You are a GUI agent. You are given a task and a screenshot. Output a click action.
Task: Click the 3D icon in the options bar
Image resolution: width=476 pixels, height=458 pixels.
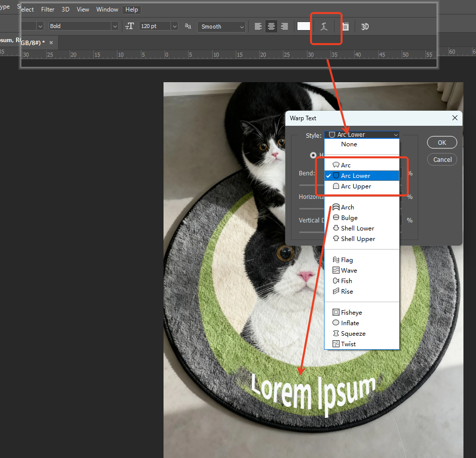(365, 27)
